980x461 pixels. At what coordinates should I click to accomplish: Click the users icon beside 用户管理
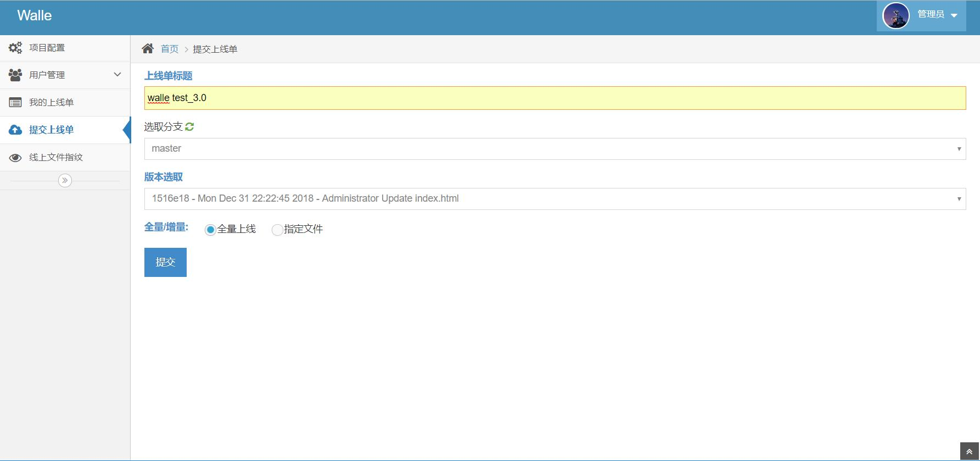(x=15, y=75)
